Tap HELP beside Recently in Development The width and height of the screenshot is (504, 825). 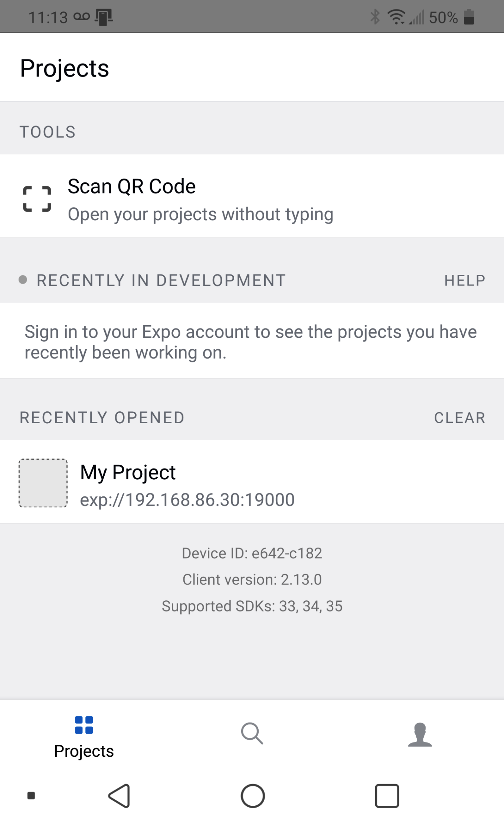[x=465, y=280]
